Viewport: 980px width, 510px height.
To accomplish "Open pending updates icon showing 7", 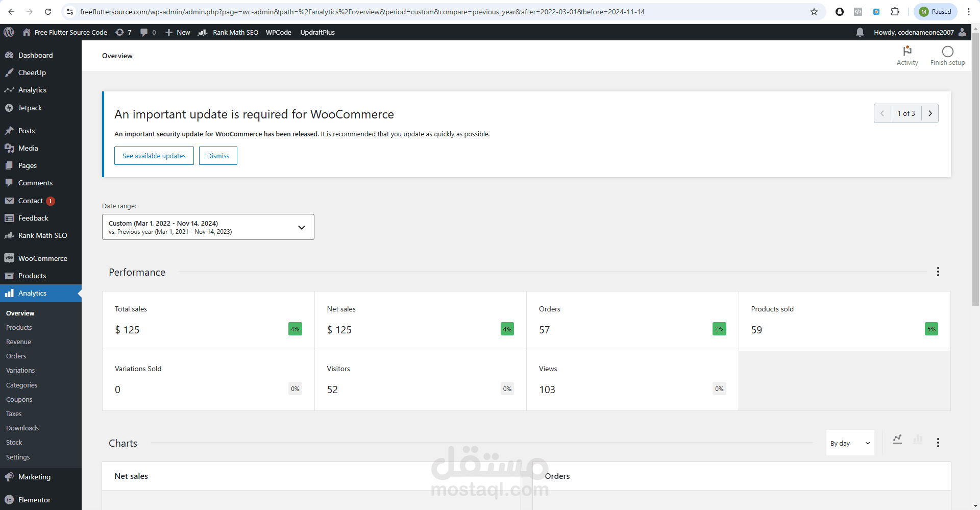I will pyautogui.click(x=124, y=32).
